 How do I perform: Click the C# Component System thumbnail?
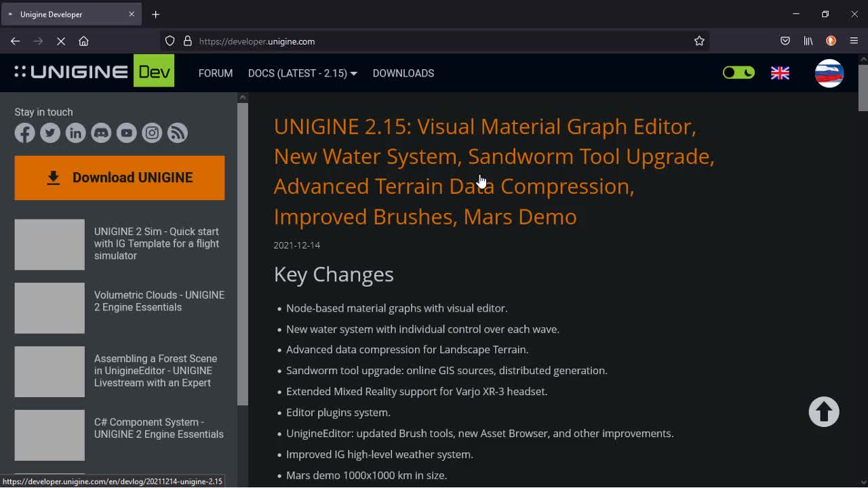pyautogui.click(x=50, y=435)
